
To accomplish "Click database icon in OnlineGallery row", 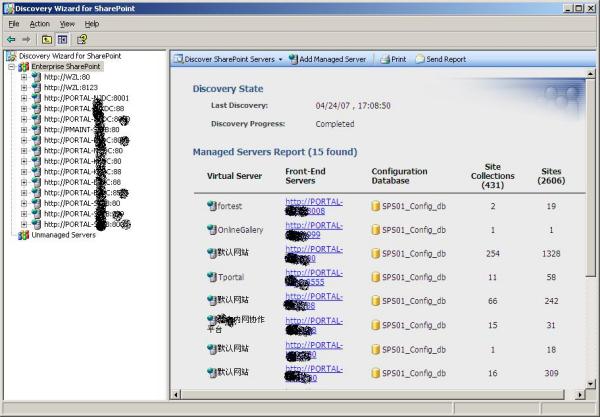I will pyautogui.click(x=376, y=230).
